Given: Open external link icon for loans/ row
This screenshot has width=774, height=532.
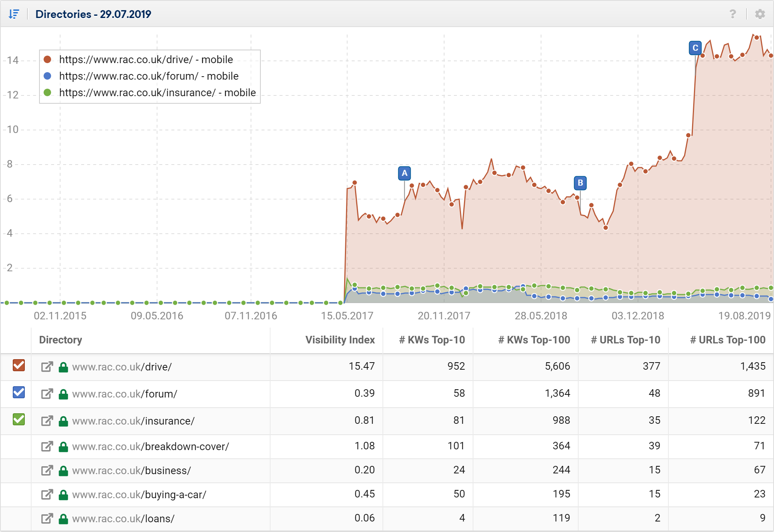Looking at the screenshot, I should pos(47,518).
